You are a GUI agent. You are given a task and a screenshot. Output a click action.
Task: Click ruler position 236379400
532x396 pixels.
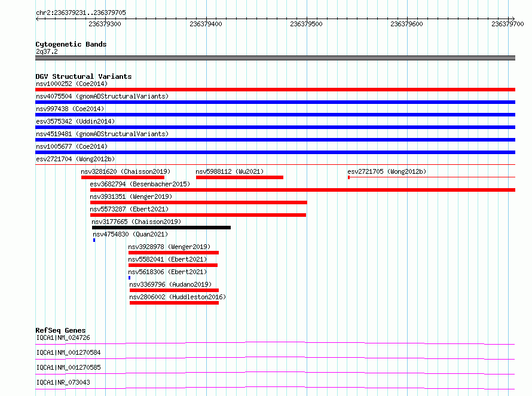pos(206,24)
